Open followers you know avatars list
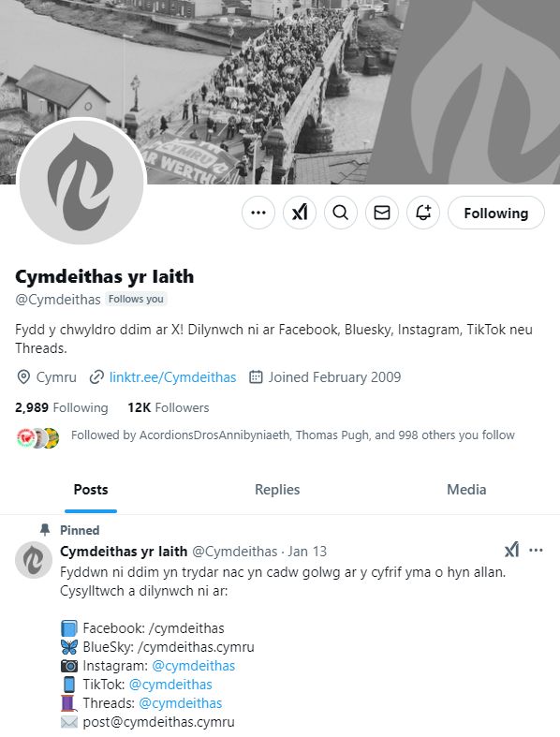Viewport: 560px width, 737px height. point(37,438)
